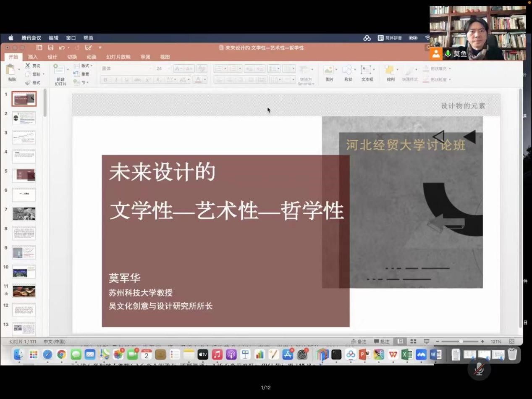Image resolution: width=532 pixels, height=399 pixels.
Task: Expand the Section (节) dropdown
Action: [x=83, y=82]
